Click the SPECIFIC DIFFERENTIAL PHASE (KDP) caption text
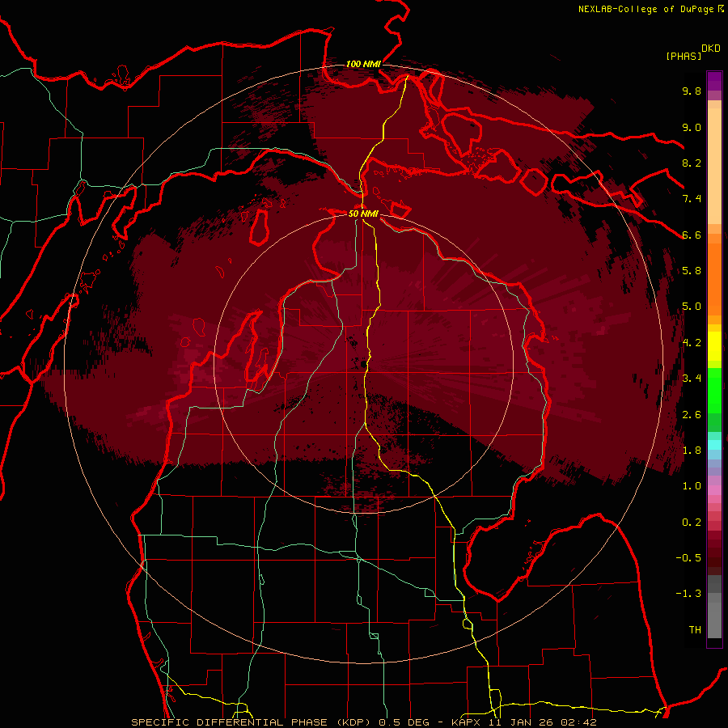 [x=253, y=722]
